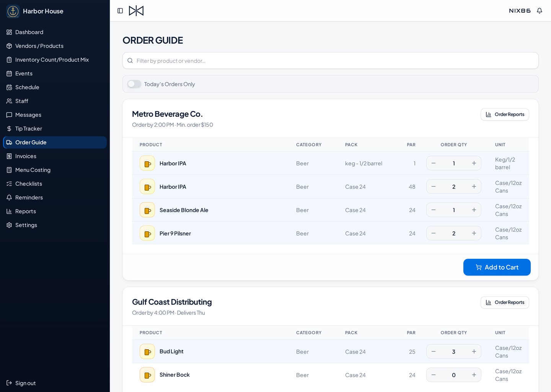Click the bowtie logo in header
The image size is (551, 392).
[136, 11]
